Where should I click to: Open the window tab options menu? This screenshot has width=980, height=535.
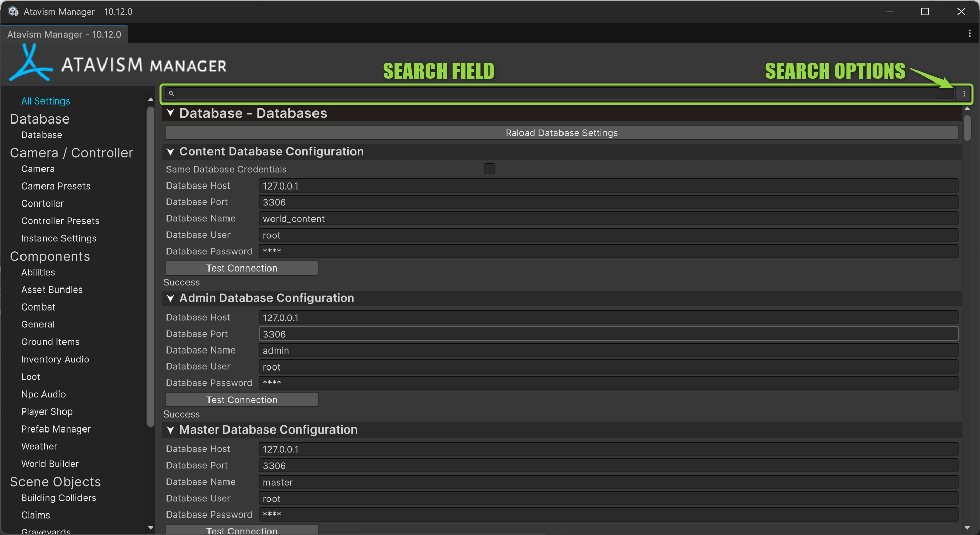(x=969, y=33)
